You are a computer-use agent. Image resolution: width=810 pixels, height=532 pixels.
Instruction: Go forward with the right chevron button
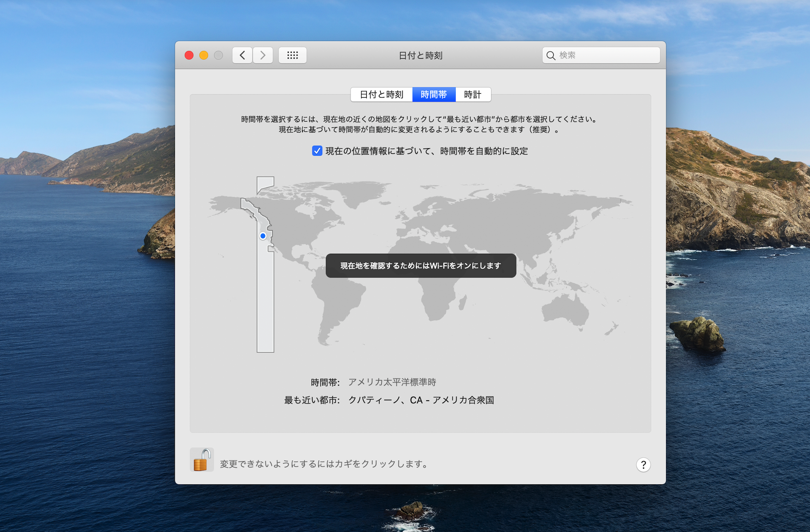[263, 55]
